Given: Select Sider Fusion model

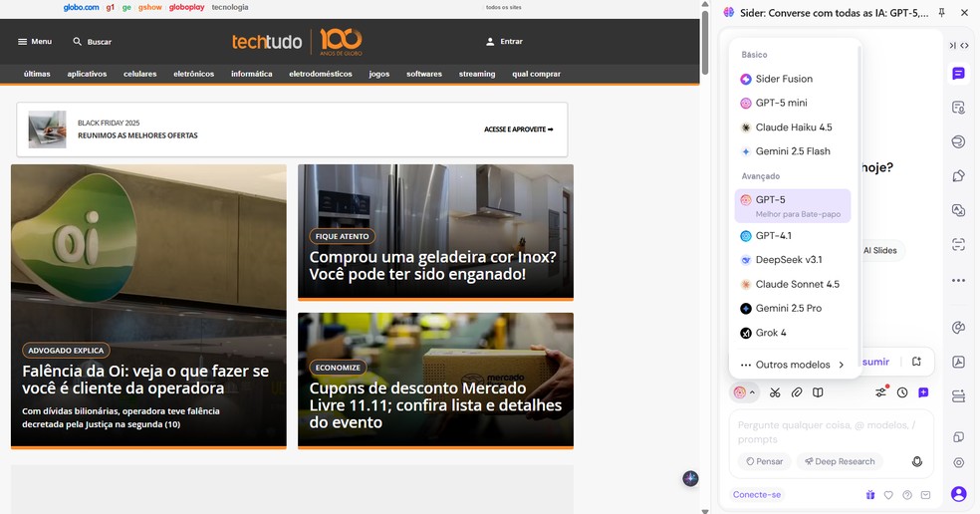Looking at the screenshot, I should click(793, 79).
